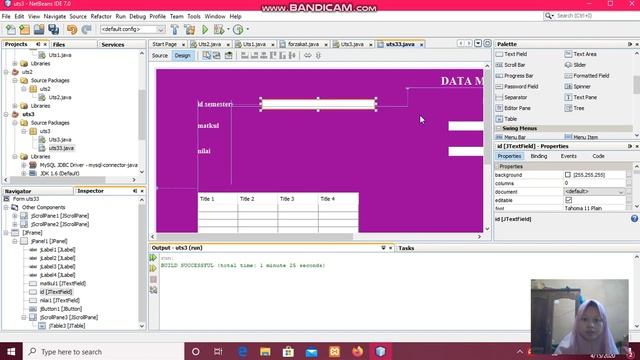Open the document property dropdown
This screenshot has width=640, height=360.
point(621,191)
